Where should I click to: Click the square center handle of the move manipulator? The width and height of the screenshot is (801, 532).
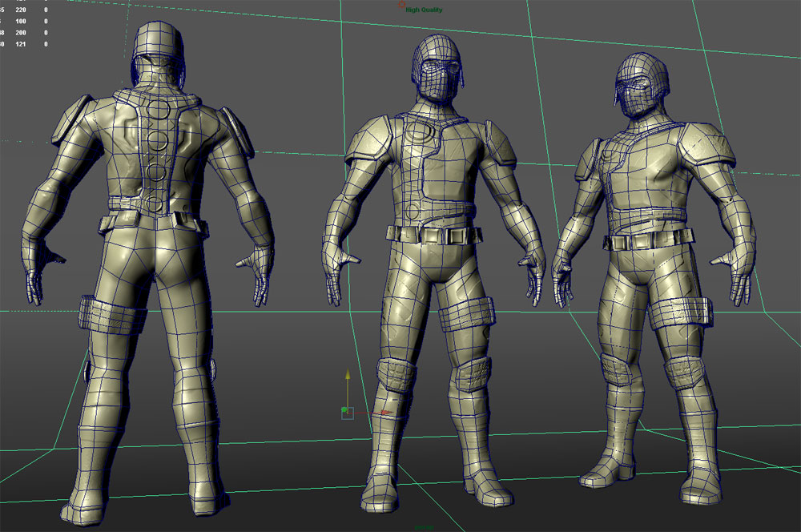(x=348, y=413)
